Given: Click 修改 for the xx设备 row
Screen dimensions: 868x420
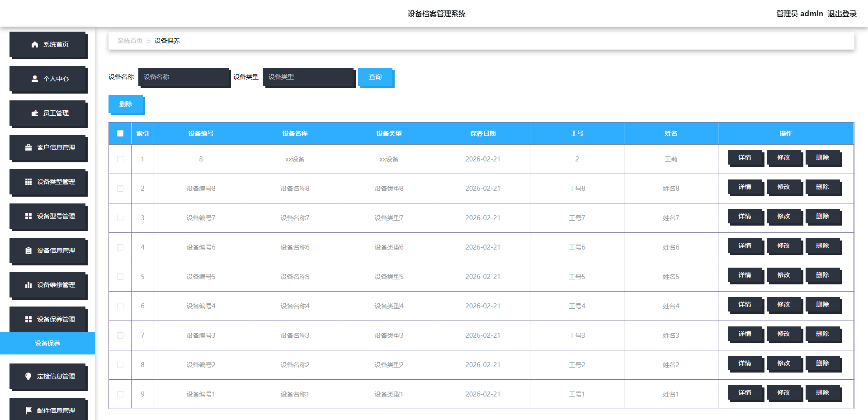Looking at the screenshot, I should click(784, 158).
